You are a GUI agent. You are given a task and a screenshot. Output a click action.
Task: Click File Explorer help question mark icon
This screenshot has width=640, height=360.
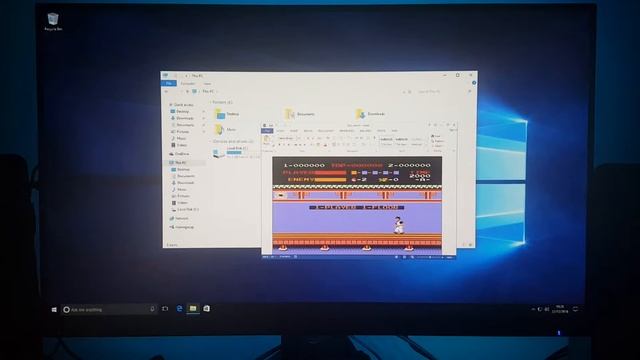click(473, 83)
